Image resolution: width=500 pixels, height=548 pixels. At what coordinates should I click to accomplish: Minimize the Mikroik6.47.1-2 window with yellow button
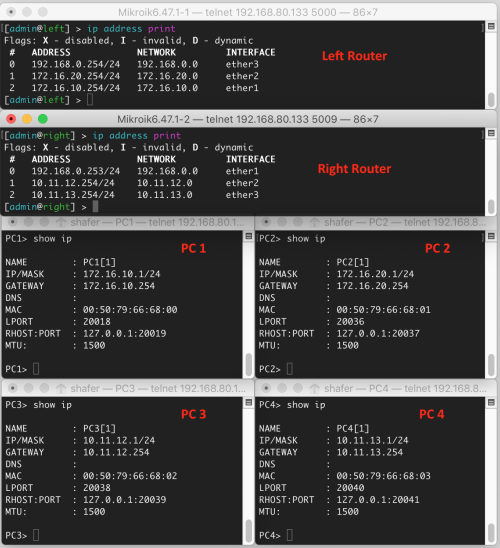[x=27, y=119]
